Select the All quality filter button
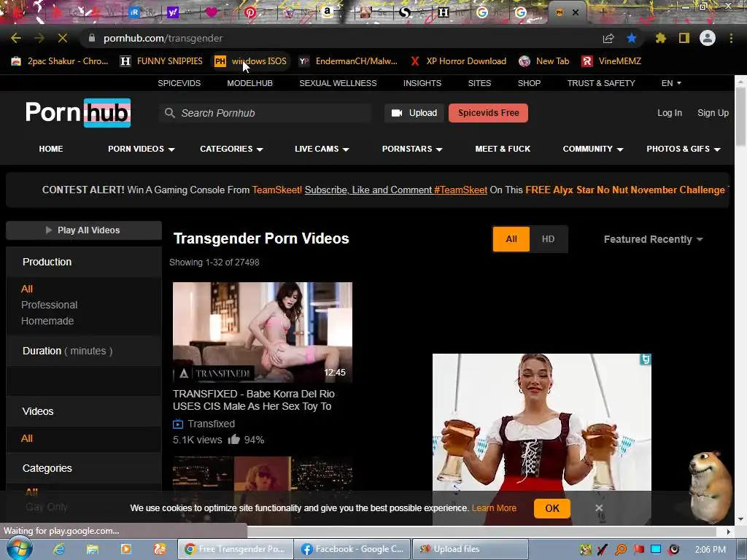 pyautogui.click(x=511, y=238)
